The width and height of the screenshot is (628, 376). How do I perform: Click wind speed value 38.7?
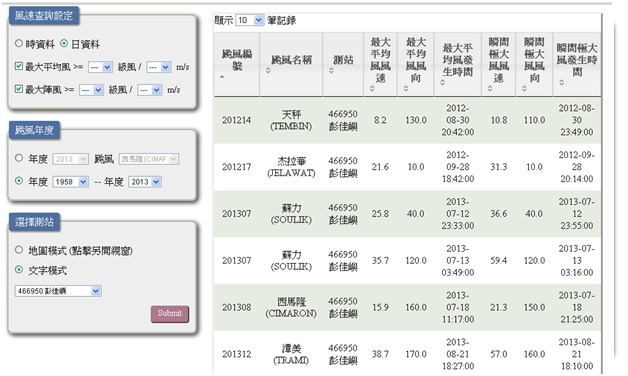pos(380,354)
